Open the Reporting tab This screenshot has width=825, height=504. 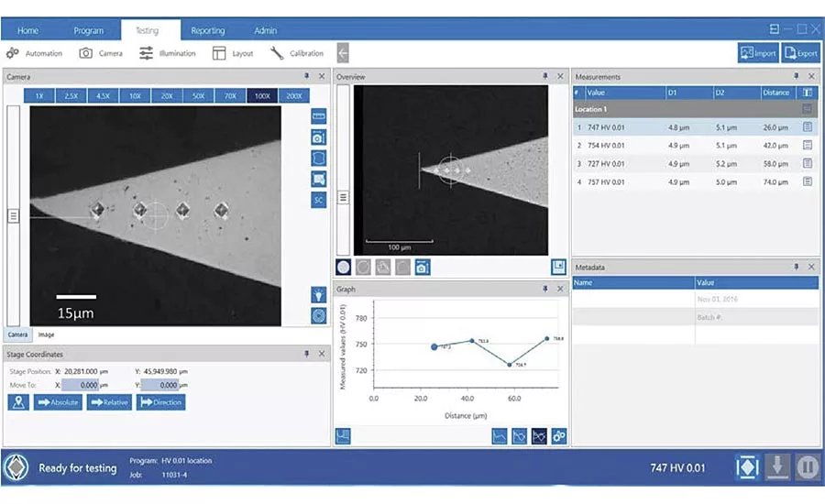[208, 30]
